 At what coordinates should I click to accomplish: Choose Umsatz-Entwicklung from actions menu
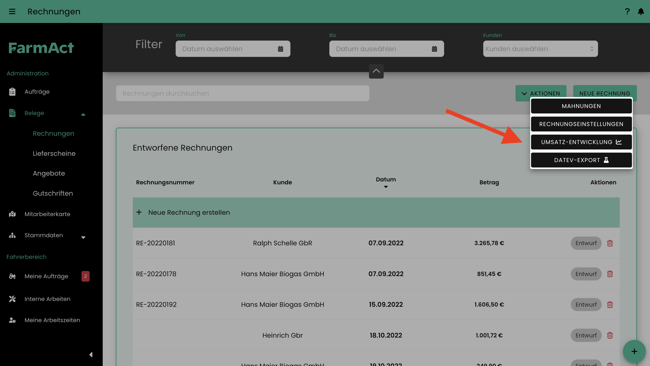[581, 142]
